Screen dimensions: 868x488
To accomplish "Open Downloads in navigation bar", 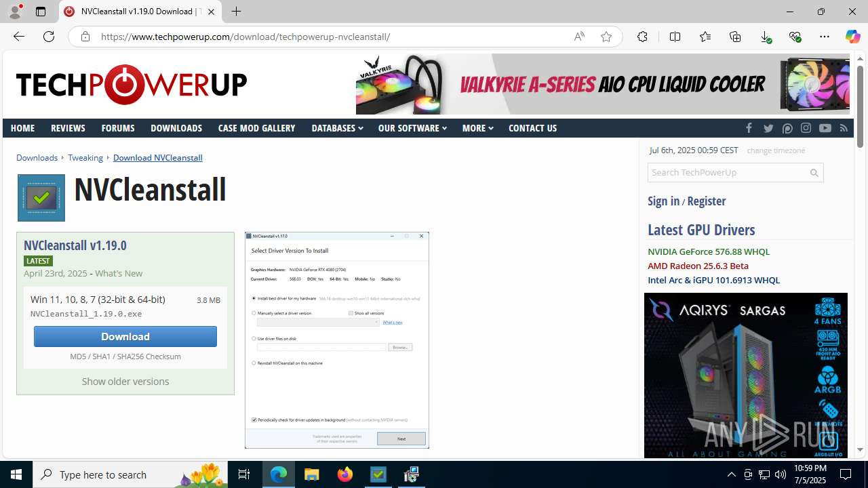I will pyautogui.click(x=176, y=128).
